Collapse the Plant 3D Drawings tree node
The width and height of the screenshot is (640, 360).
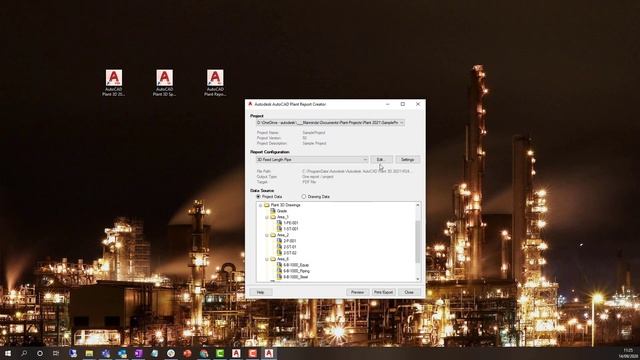click(x=260, y=205)
